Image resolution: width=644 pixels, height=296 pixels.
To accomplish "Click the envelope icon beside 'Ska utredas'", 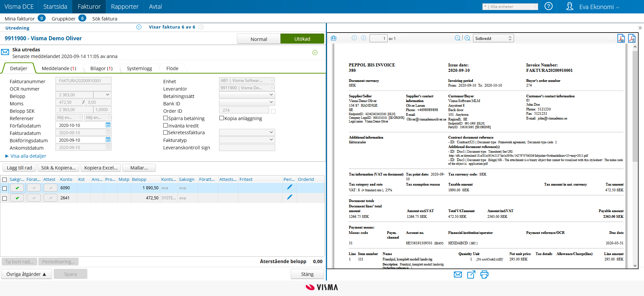I will tap(5, 52).
